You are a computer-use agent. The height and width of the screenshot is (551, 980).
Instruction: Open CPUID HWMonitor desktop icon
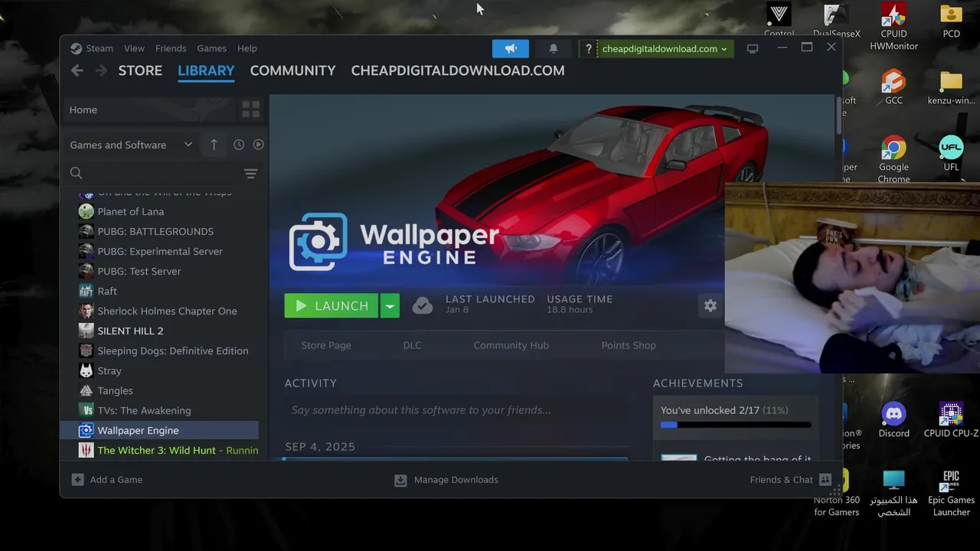pyautogui.click(x=893, y=27)
